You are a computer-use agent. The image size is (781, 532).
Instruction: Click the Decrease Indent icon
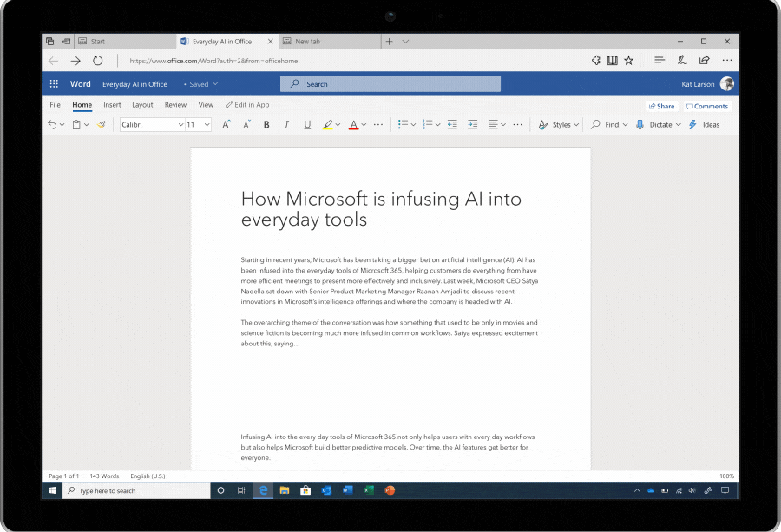point(452,124)
